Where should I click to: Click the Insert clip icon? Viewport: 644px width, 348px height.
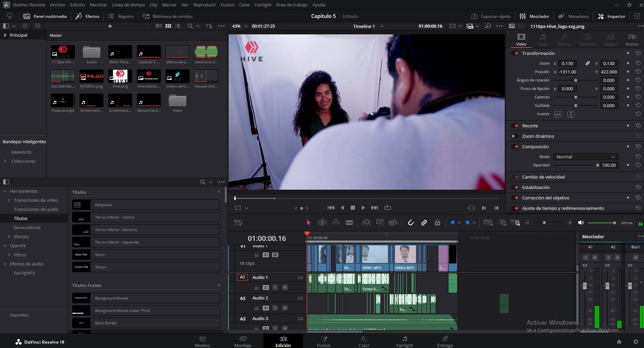pyautogui.click(x=367, y=223)
